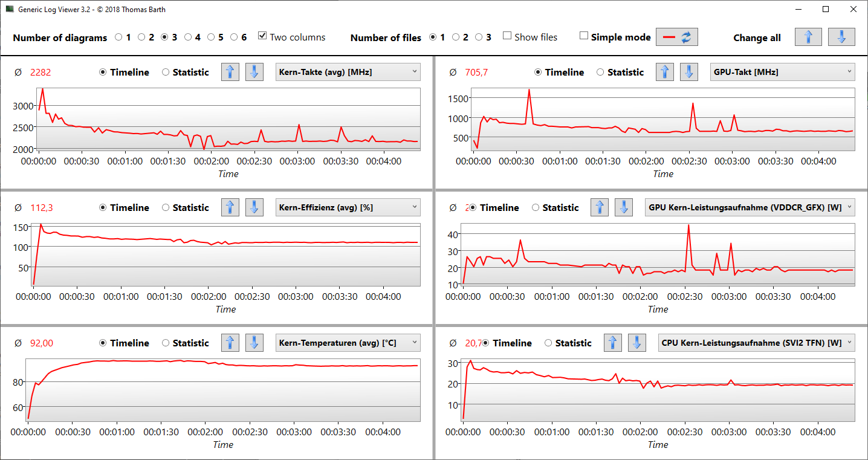Select Statistic view for Kern-Takte diagram
This screenshot has height=460, width=868.
pos(166,72)
